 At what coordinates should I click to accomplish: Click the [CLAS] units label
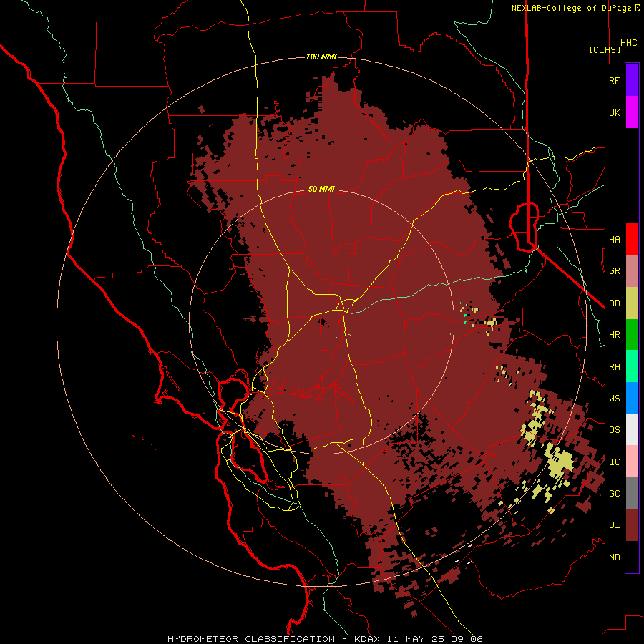pyautogui.click(x=605, y=49)
